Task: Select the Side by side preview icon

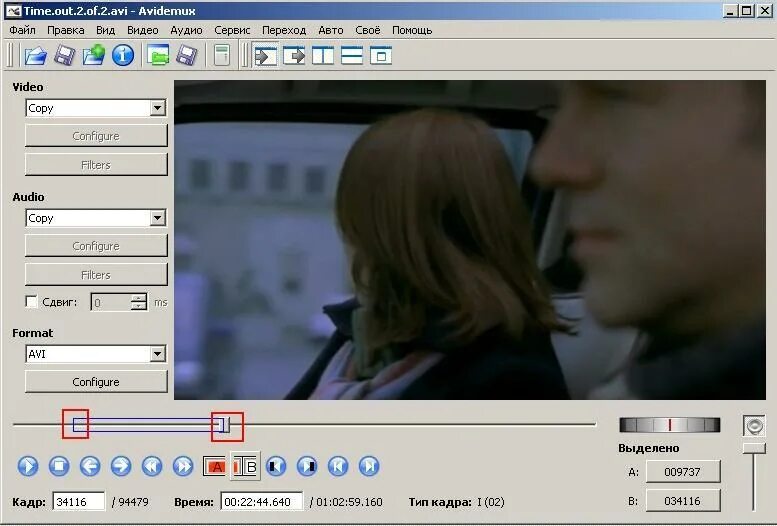Action: click(323, 56)
